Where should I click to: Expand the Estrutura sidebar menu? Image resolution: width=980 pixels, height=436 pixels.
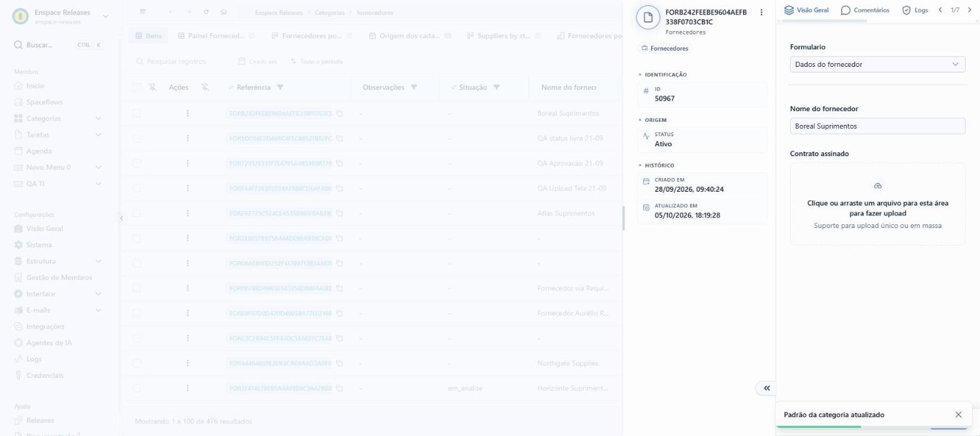pyautogui.click(x=99, y=261)
